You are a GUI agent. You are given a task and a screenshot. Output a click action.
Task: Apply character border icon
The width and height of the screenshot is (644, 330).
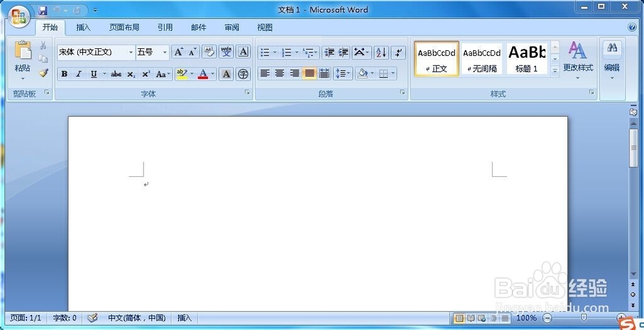(243, 52)
